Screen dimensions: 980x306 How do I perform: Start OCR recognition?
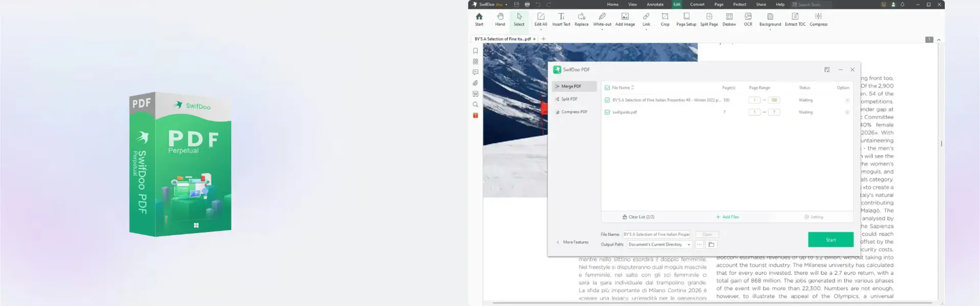(748, 19)
